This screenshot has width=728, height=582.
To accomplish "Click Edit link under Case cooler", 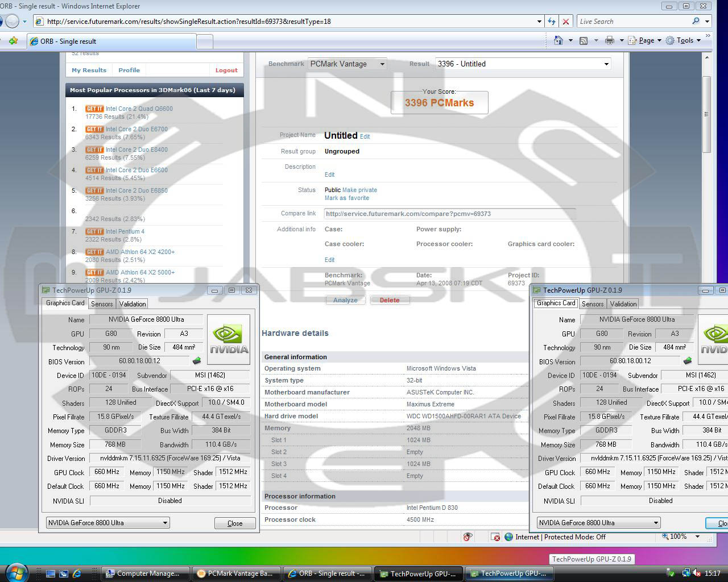I will pyautogui.click(x=330, y=260).
